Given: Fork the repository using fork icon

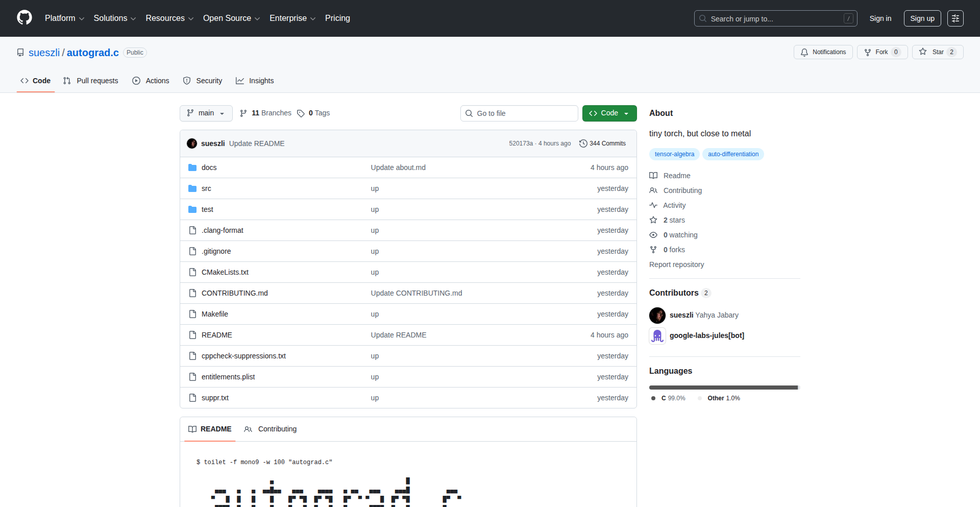Looking at the screenshot, I should pyautogui.click(x=876, y=52).
